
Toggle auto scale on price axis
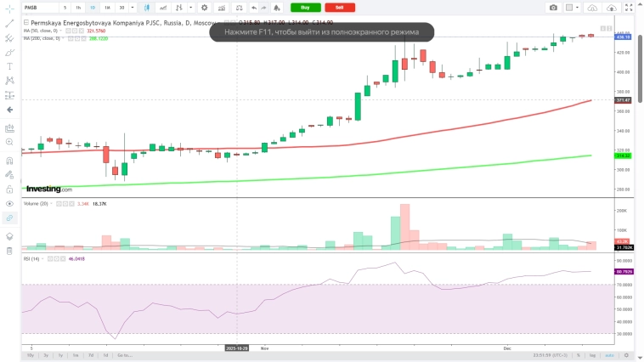[609, 354]
